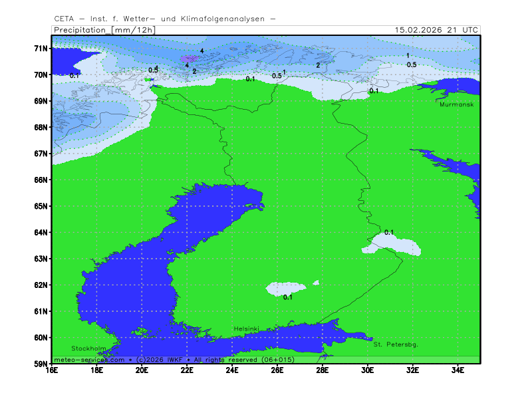Click the Helsinki city label
The width and height of the screenshot is (532, 399).
[246, 329]
